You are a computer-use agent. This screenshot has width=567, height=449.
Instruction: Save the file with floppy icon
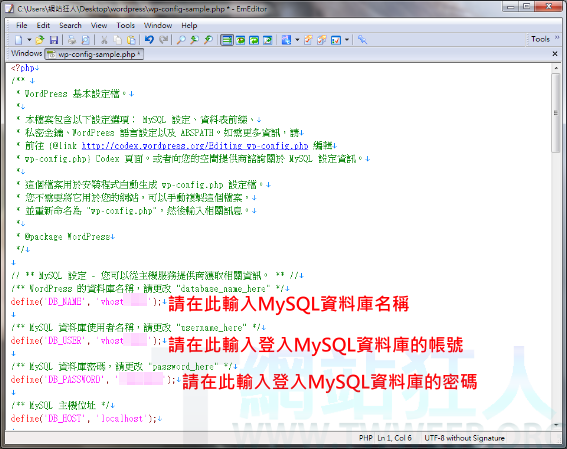[x=54, y=40]
